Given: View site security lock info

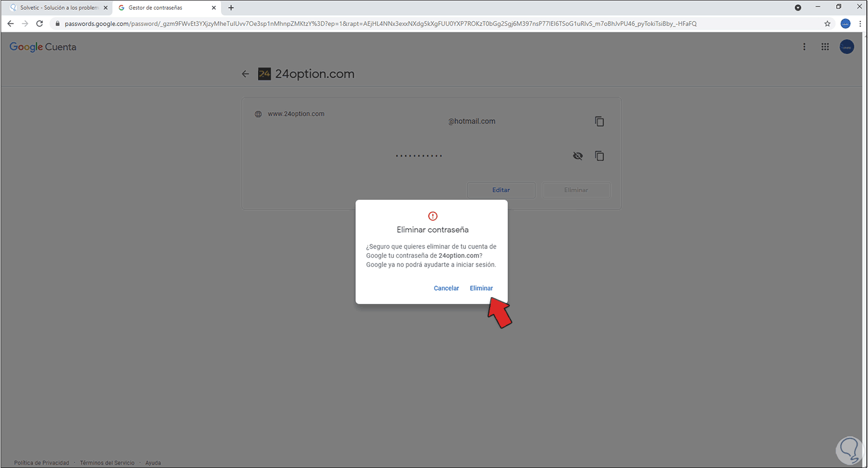Looking at the screenshot, I should [x=57, y=24].
